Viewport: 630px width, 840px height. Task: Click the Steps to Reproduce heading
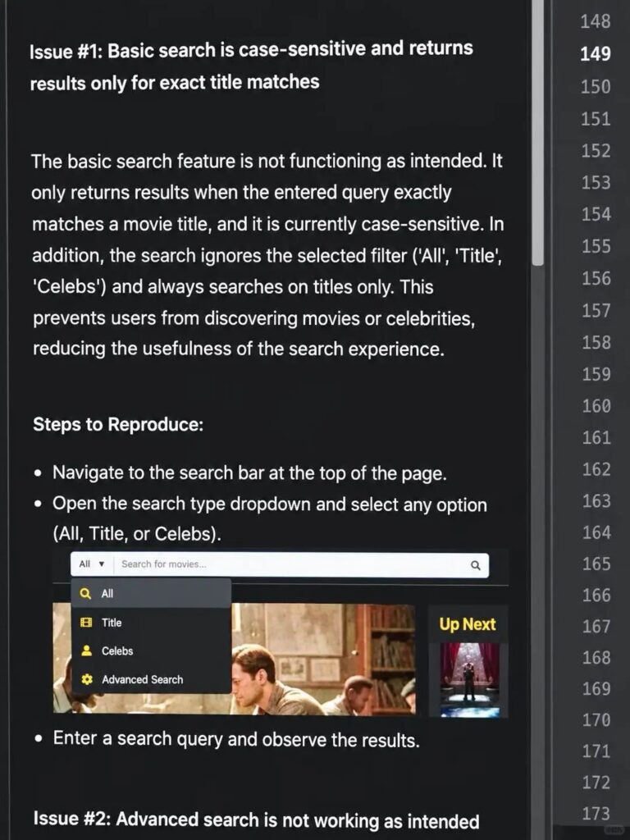coord(118,424)
